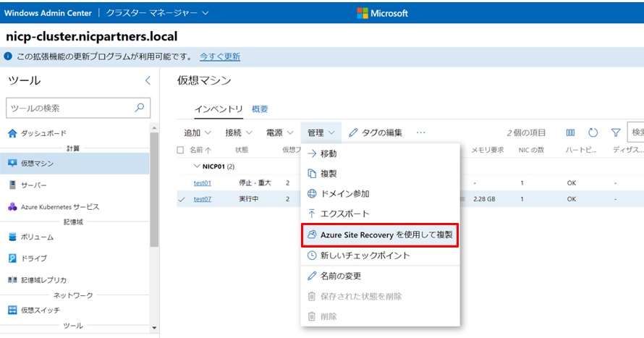The width and height of the screenshot is (644, 338).
Task: Click the clock icon for 新しいチェックポイント
Action: point(312,255)
